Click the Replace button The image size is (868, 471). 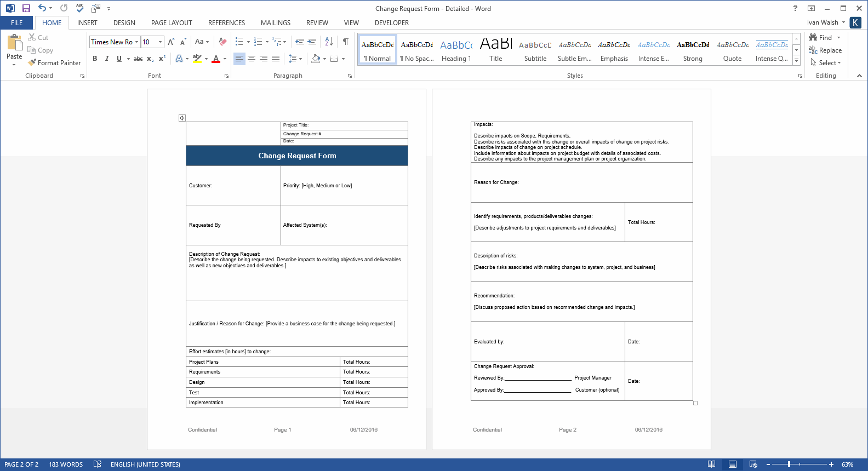[825, 50]
